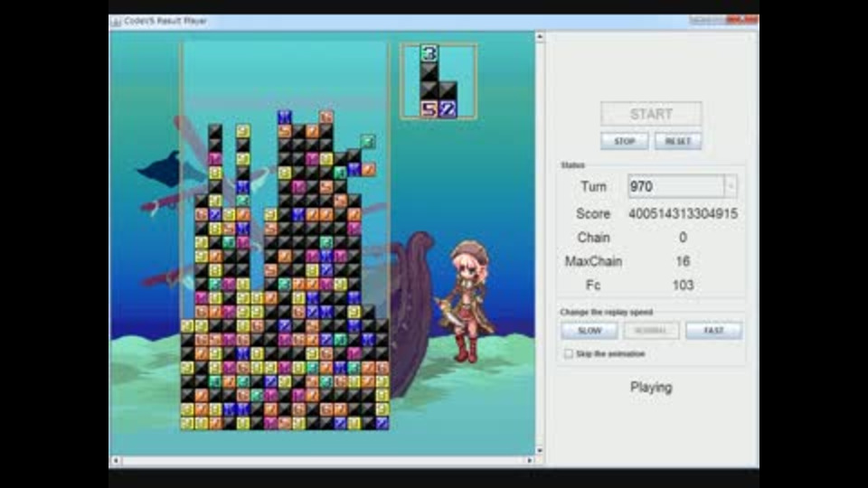Click the Status group label
Viewport: 868px width, 488px height.
[572, 164]
